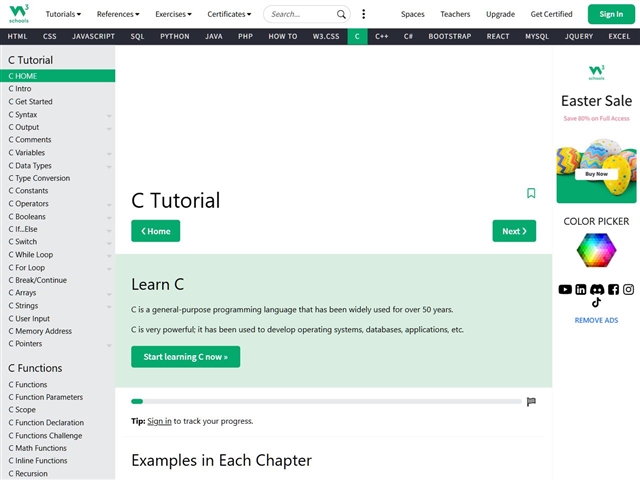
Task: Open the LinkedIn icon
Action: (x=580, y=289)
